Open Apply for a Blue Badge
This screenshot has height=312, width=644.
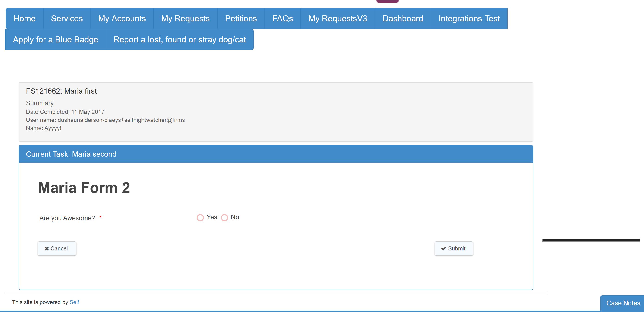[x=56, y=40]
